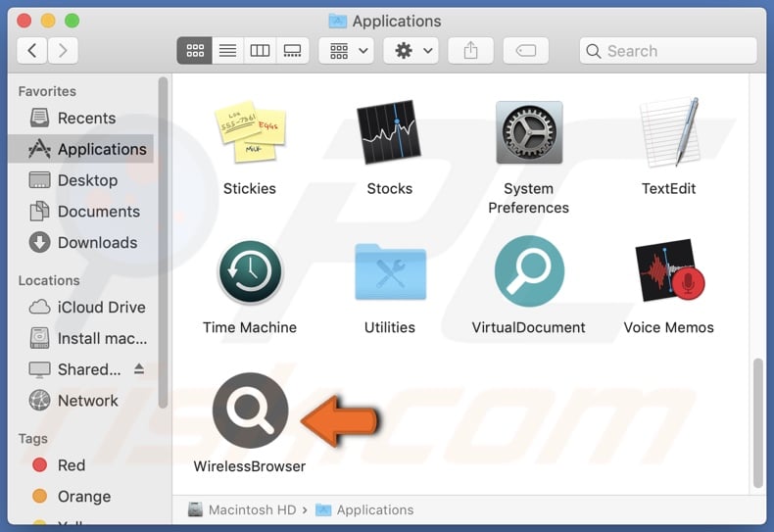Select the TextEdit name label

[x=669, y=188]
